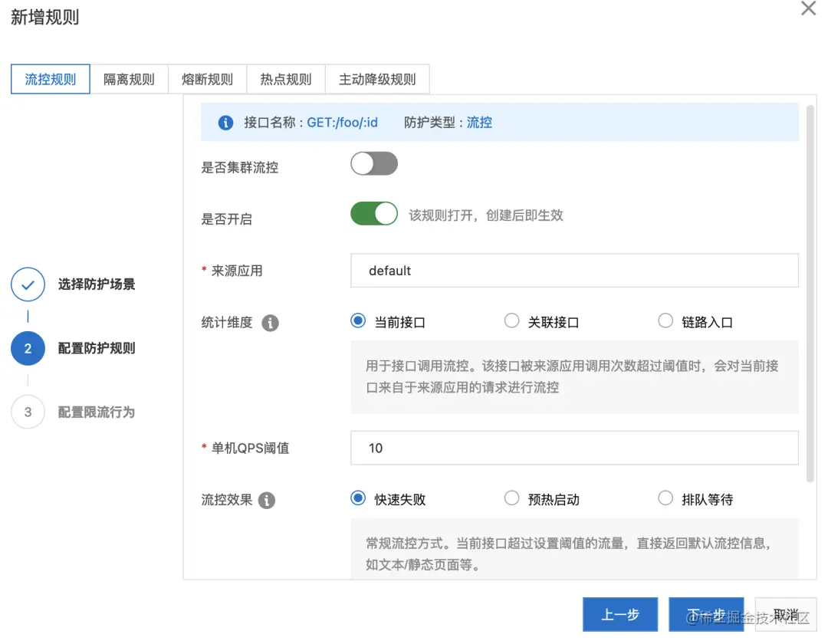This screenshot has width=828, height=644.
Task: Open the 热点规则 tab
Action: point(286,79)
